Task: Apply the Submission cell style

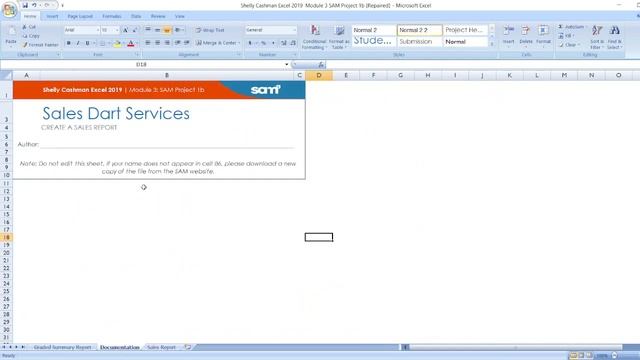Action: [420, 42]
